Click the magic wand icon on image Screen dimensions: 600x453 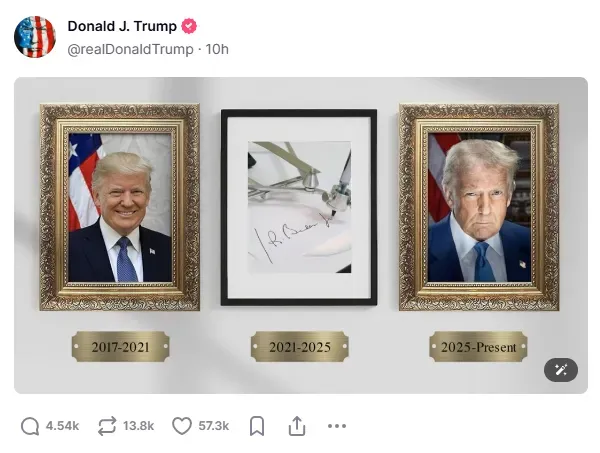point(561,370)
